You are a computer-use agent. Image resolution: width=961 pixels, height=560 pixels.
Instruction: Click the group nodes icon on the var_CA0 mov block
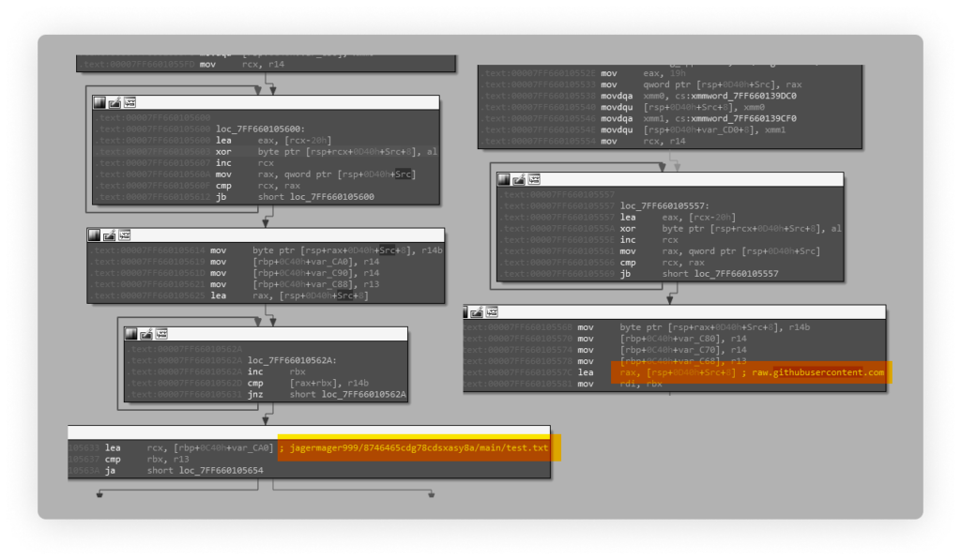(x=125, y=235)
